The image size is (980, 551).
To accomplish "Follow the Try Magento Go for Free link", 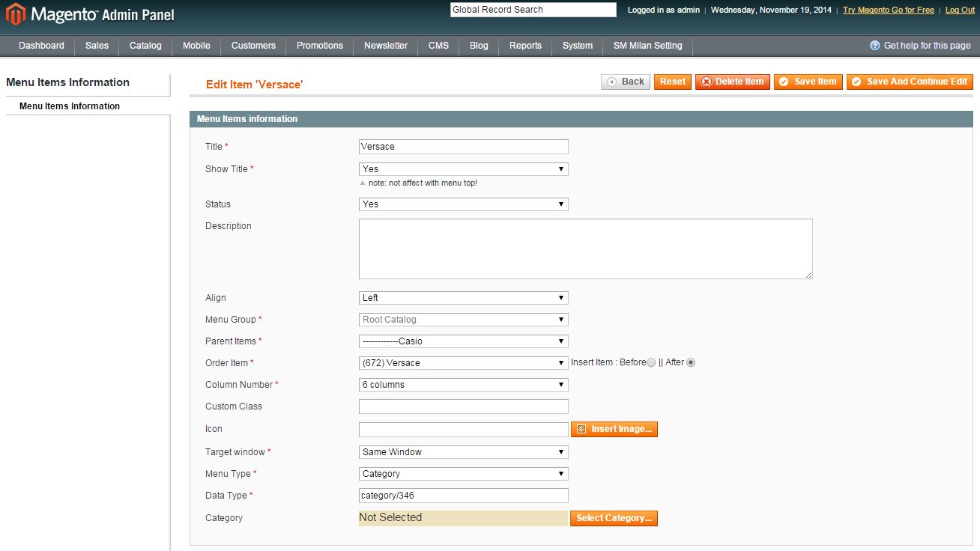I will pos(889,10).
